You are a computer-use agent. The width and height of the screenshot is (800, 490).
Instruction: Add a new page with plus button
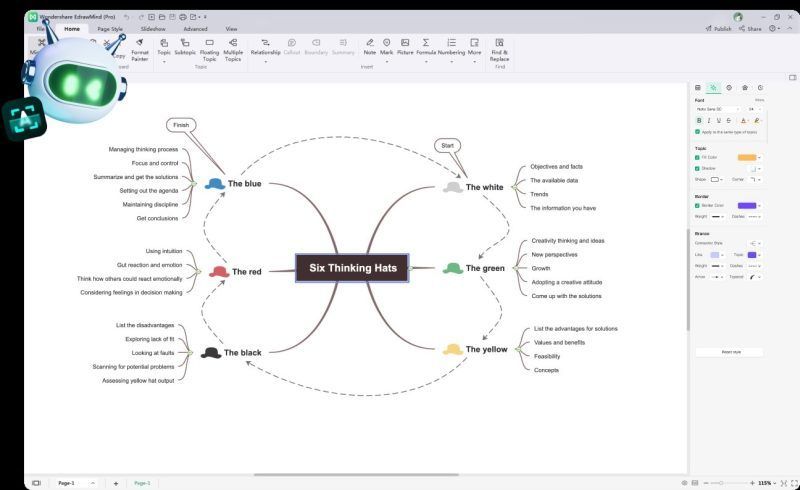click(x=116, y=483)
